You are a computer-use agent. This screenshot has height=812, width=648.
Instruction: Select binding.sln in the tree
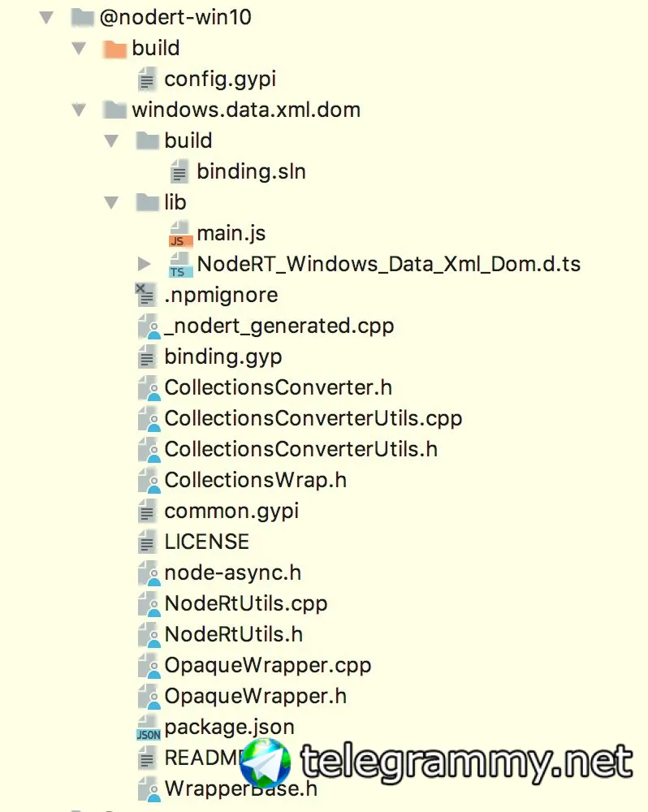(x=251, y=171)
